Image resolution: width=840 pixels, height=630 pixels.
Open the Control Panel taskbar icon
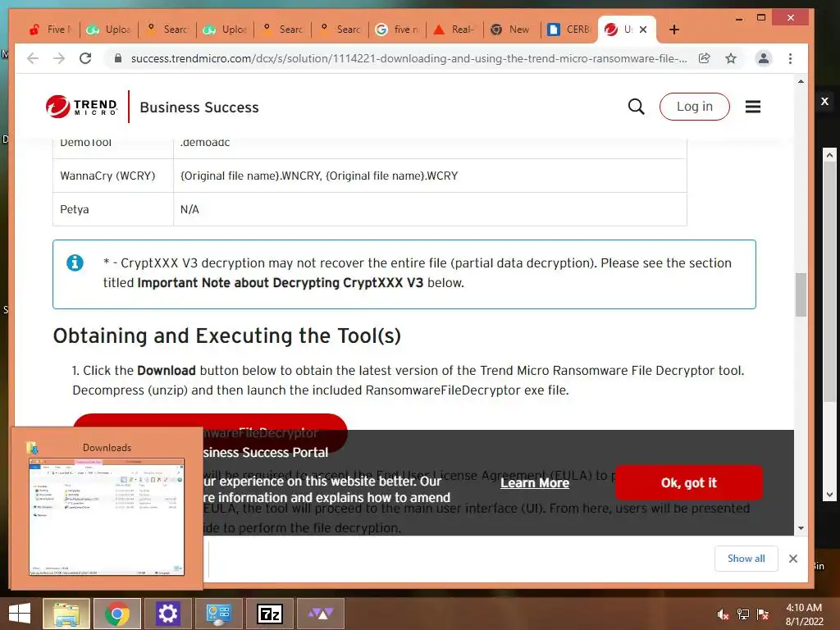[x=218, y=614]
